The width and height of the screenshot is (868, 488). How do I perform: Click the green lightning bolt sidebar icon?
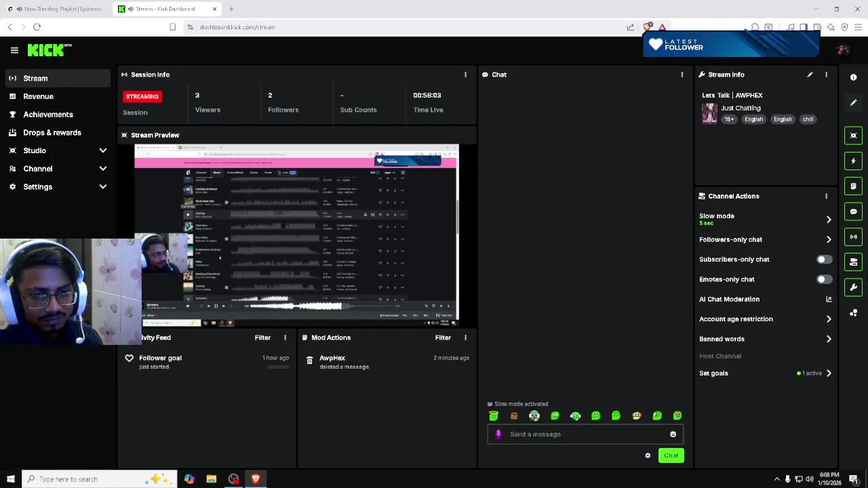854,161
